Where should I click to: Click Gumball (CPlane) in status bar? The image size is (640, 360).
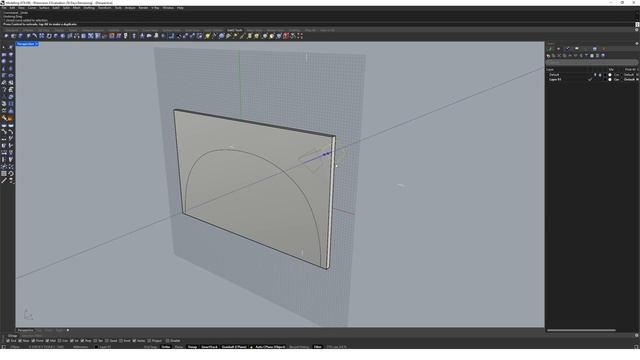tap(234, 347)
